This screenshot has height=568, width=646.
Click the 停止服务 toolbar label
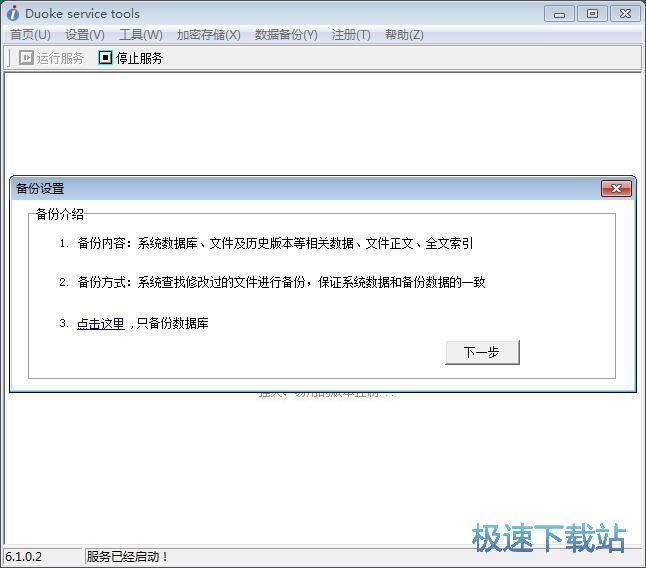[x=139, y=58]
